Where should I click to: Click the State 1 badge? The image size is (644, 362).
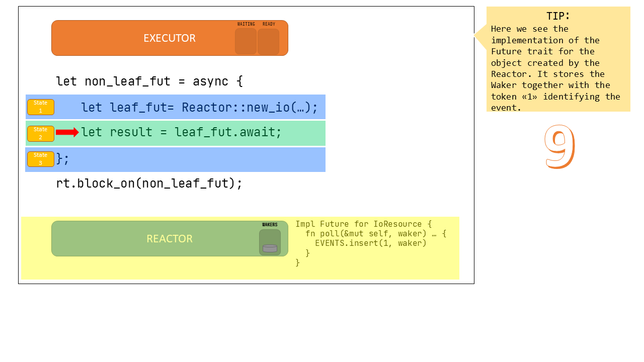click(x=41, y=107)
